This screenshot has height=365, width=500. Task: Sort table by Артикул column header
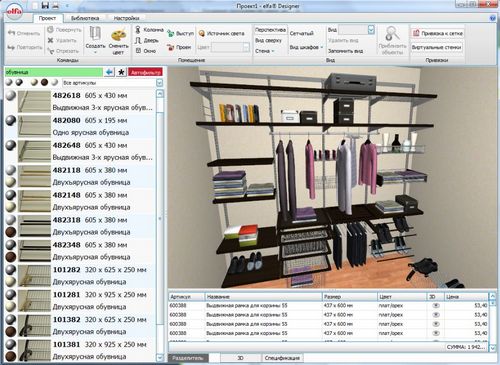pos(186,296)
